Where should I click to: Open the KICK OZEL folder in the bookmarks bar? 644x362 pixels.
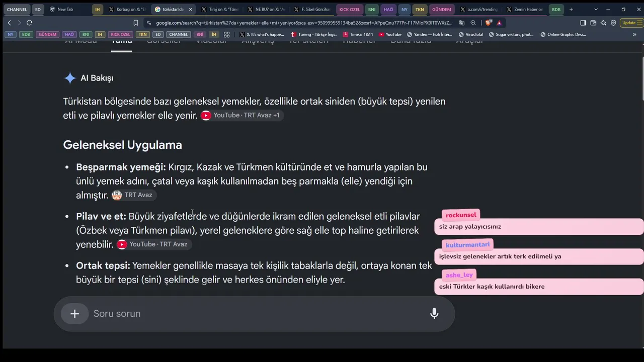(121, 35)
